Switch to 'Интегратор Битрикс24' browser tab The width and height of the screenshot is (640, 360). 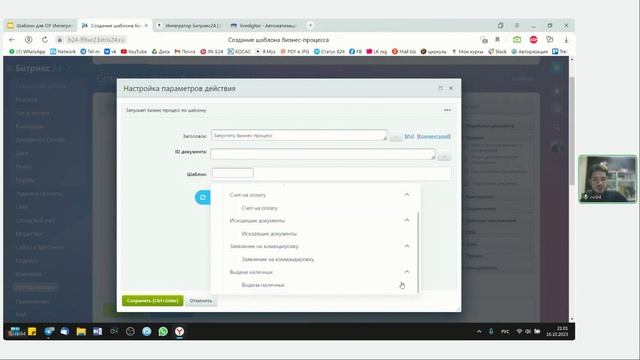point(189,25)
